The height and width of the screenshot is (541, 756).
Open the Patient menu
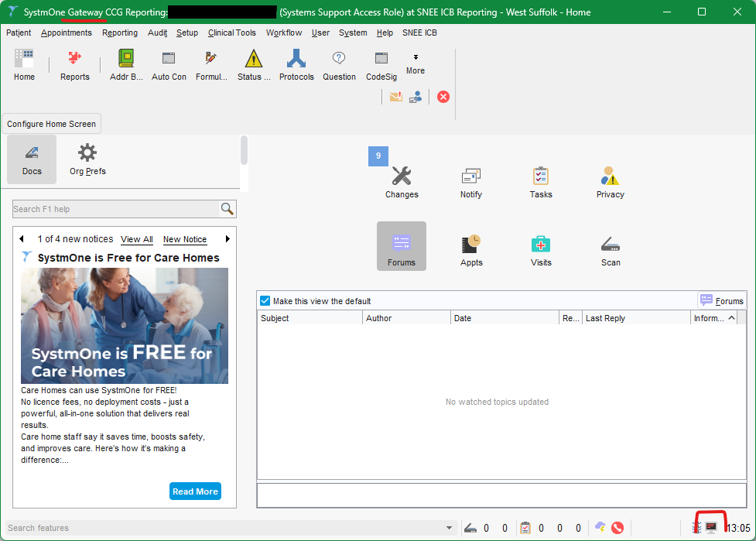[x=19, y=33]
